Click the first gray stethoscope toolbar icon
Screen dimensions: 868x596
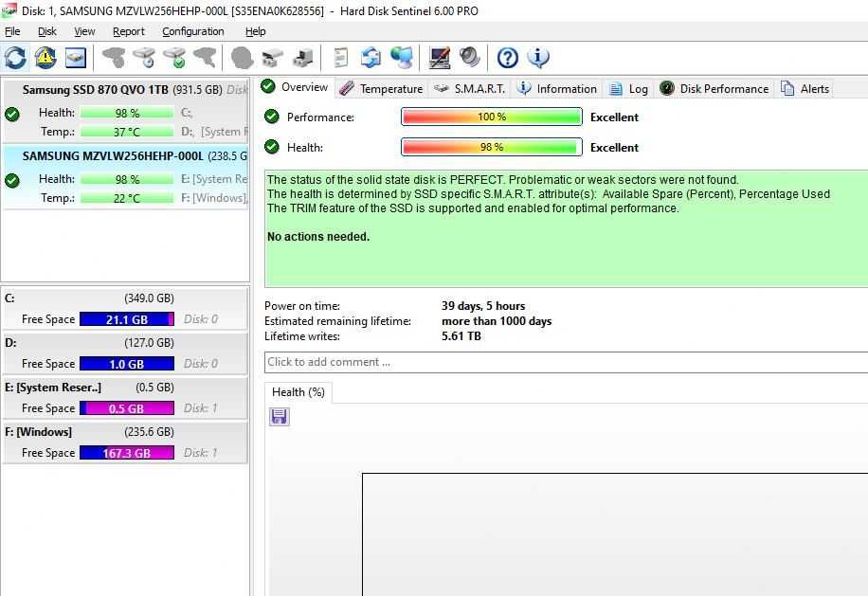coord(114,58)
